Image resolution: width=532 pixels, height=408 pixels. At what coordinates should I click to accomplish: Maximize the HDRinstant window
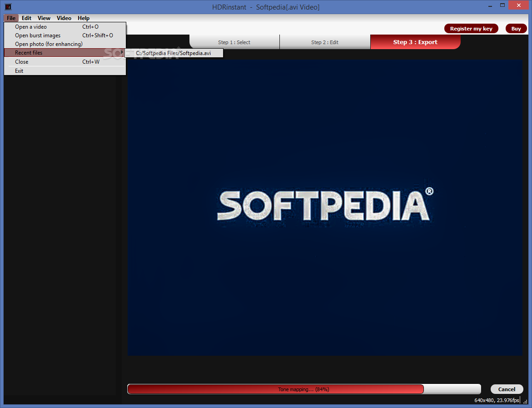tap(502, 5)
